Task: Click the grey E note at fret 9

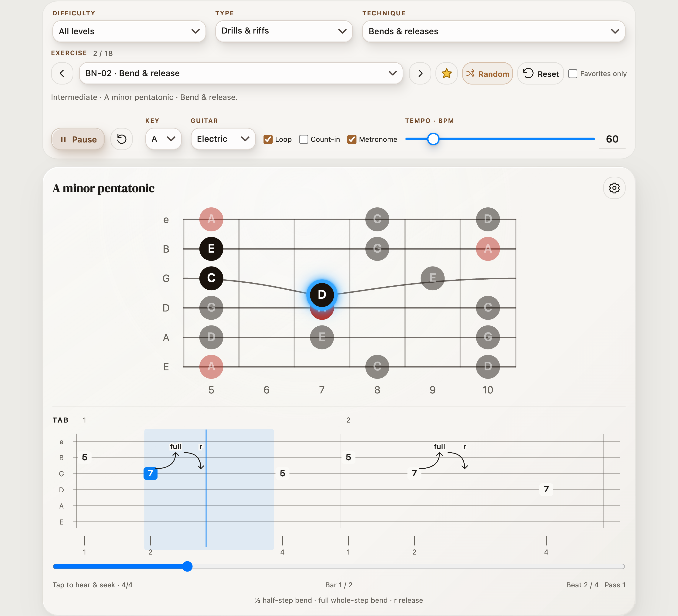Action: point(432,278)
